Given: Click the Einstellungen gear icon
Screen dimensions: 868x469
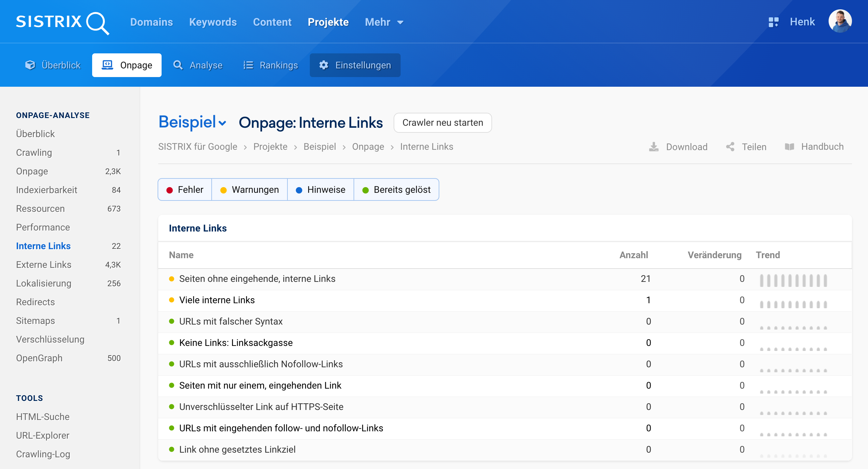Looking at the screenshot, I should (x=323, y=65).
